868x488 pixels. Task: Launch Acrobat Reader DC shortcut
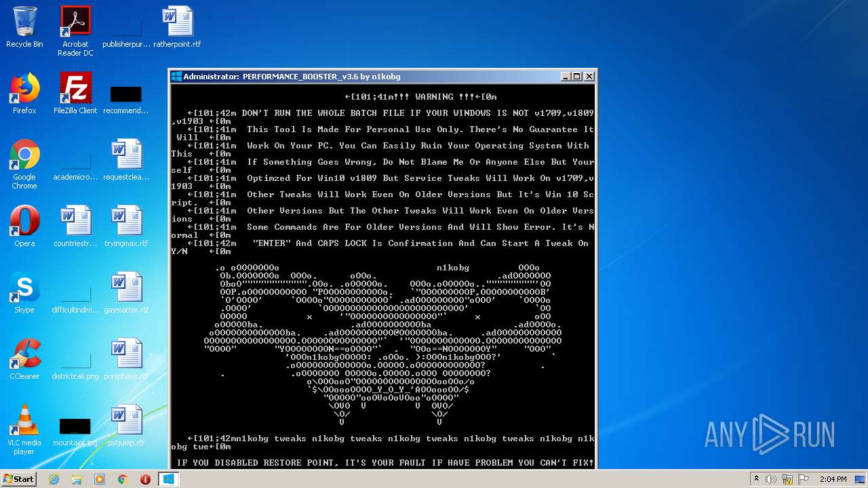(75, 31)
